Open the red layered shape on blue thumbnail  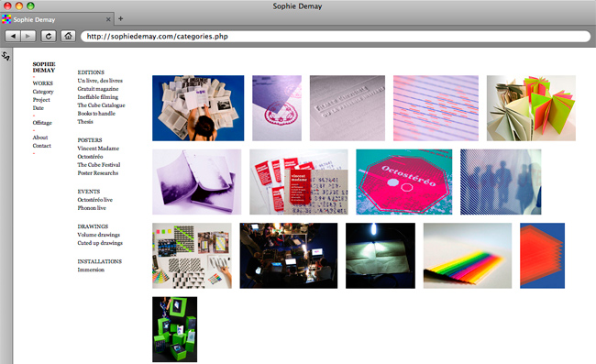pos(543,256)
